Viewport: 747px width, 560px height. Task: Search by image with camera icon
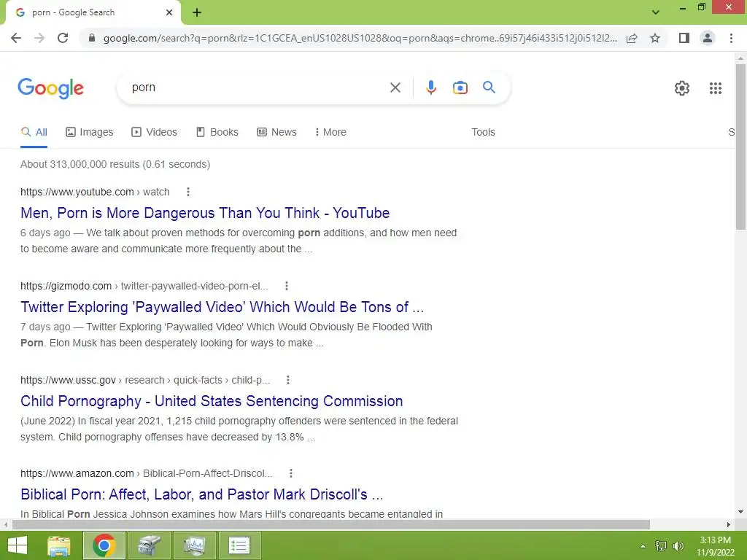460,87
